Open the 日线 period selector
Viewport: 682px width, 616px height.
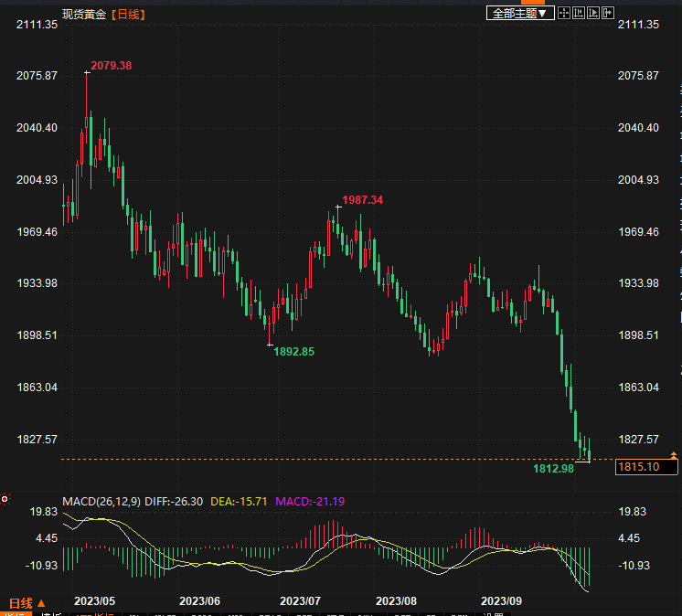point(27,603)
